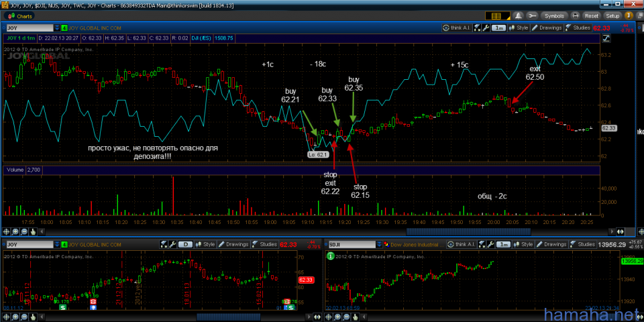The image size is (644, 322).
Task: Click zoom in under $DJI chart
Action: point(337,317)
